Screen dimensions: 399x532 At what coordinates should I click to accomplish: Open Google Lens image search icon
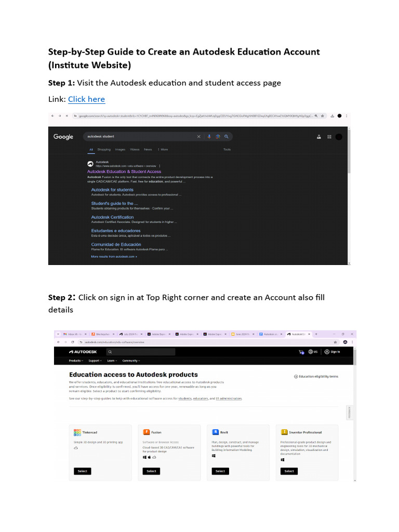pos(218,137)
